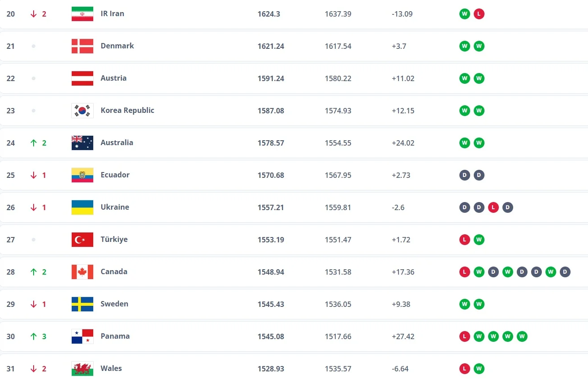Select Sweden's total points 1545.43
Screen dimensions: 588x379
(271, 304)
